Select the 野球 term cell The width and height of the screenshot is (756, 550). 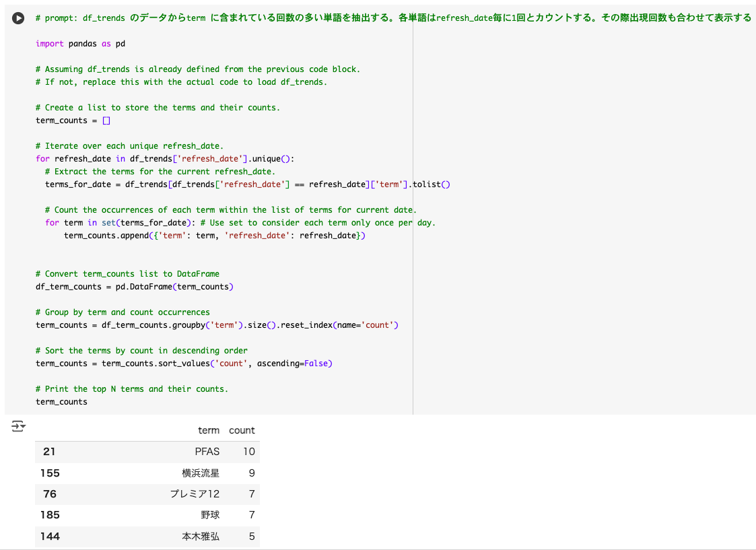coord(210,515)
